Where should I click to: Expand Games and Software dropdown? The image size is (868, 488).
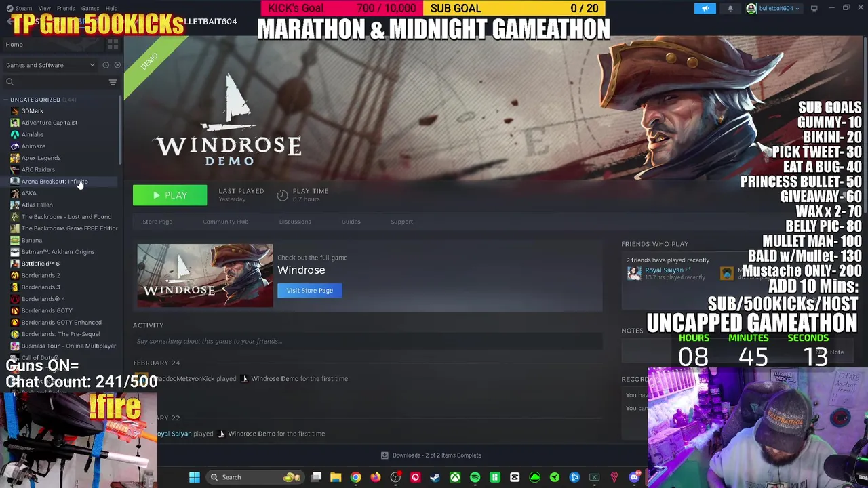pyautogui.click(x=50, y=65)
